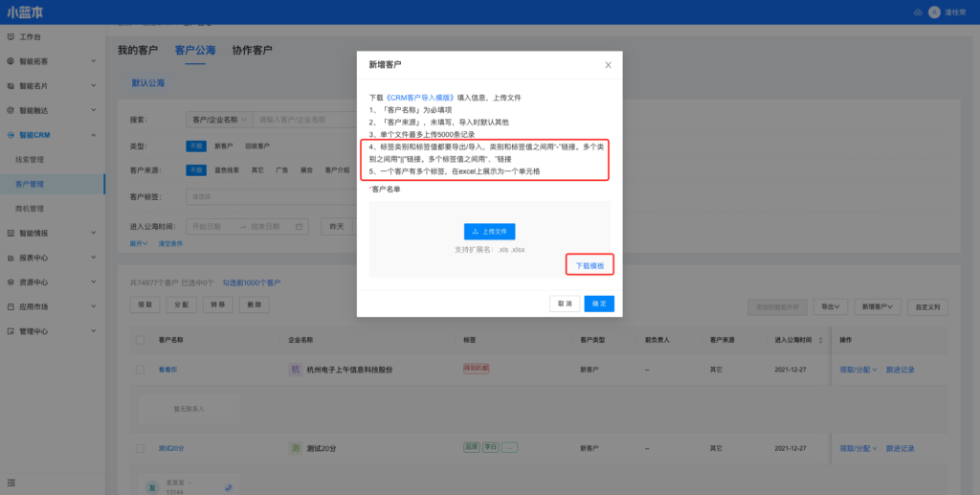Viewport: 980px width, 495px height.
Task: Click the 智能触达 sidebar icon
Action: (11, 110)
